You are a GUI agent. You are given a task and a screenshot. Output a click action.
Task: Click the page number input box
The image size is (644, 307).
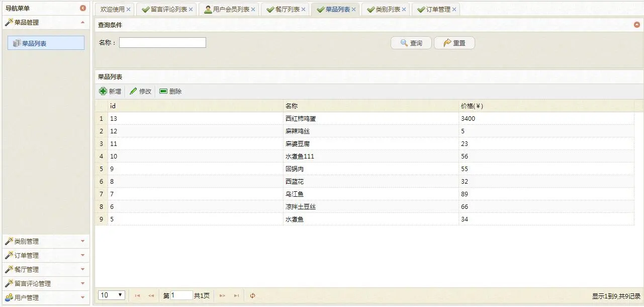click(x=181, y=295)
